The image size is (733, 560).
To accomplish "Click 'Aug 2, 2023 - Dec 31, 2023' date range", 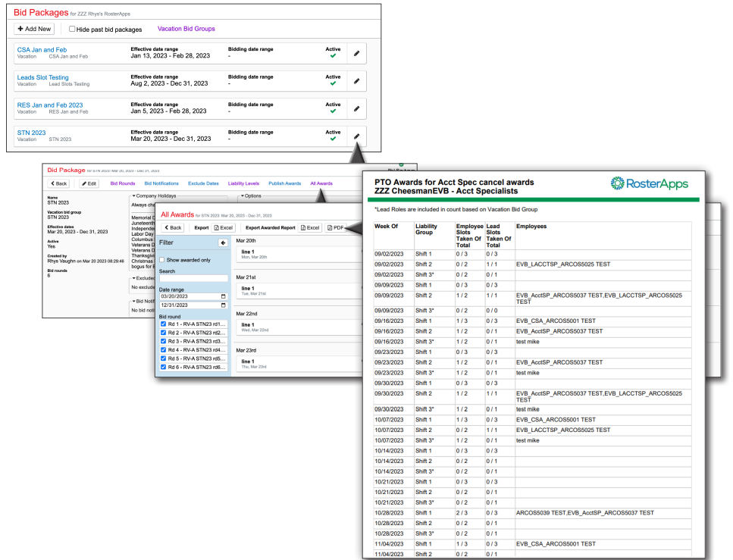I will click(169, 83).
